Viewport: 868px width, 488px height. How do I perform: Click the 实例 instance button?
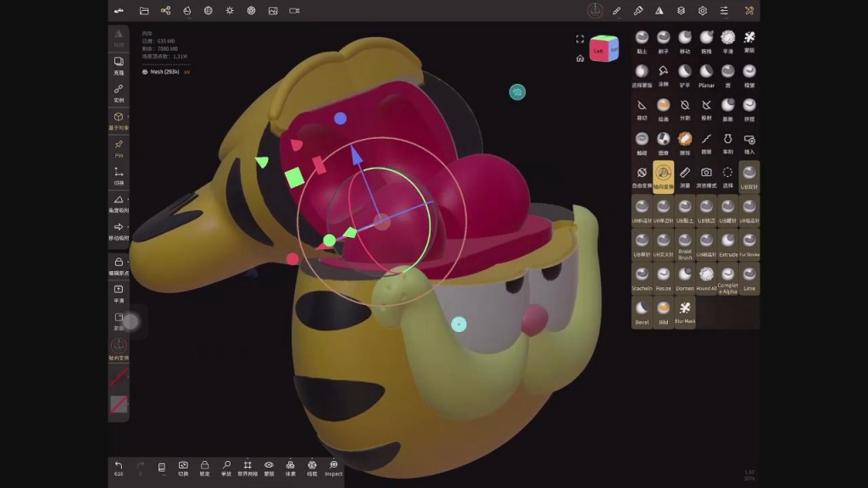119,93
